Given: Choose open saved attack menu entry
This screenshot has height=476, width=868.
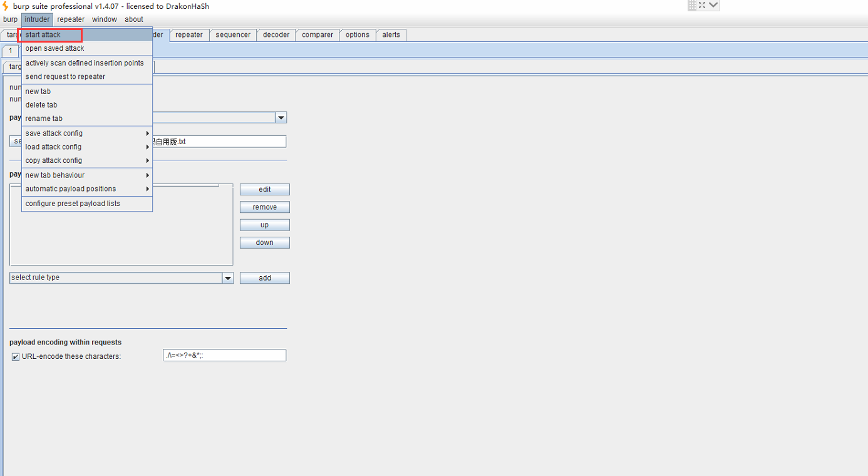Looking at the screenshot, I should pos(87,48).
